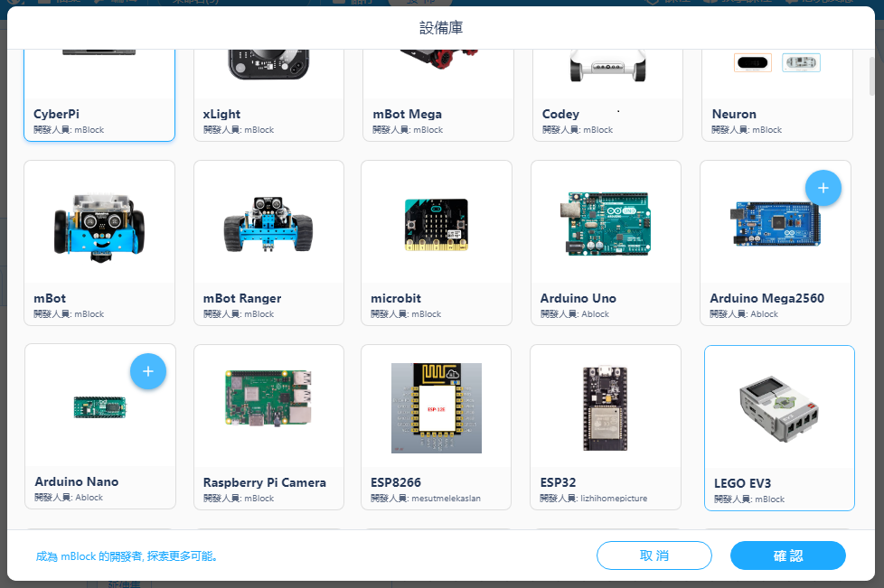Image resolution: width=884 pixels, height=588 pixels.
Task: Open the become mBlock developer link
Action: 127,556
